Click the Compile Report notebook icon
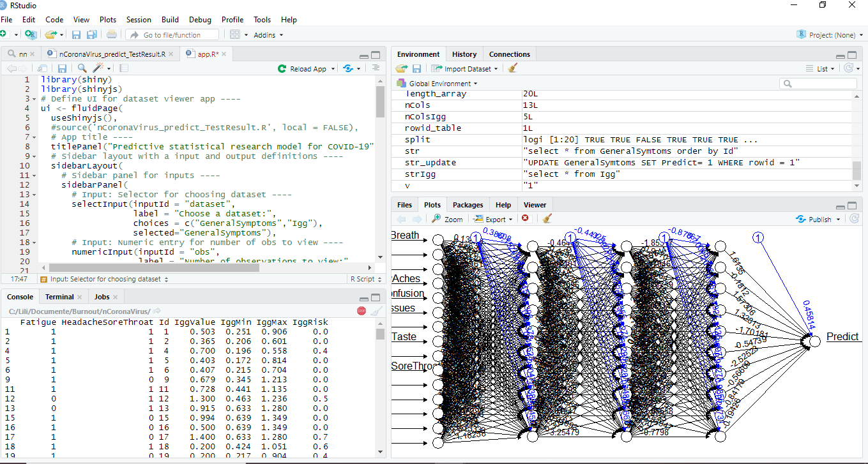This screenshot has width=868, height=464. click(x=124, y=68)
